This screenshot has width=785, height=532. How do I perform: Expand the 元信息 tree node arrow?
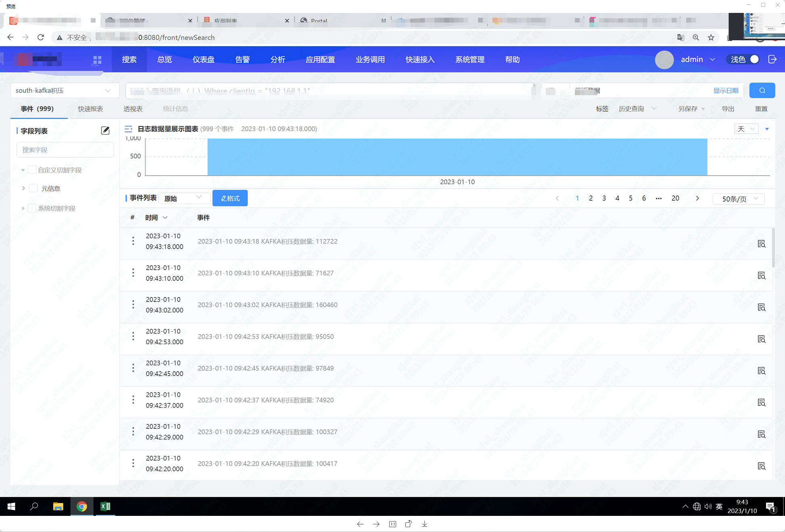tap(23, 188)
